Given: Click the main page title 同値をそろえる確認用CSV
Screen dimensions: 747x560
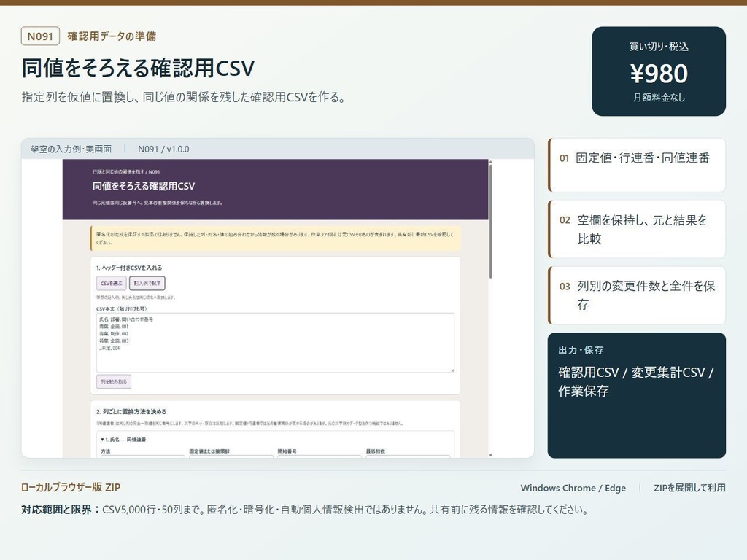Looking at the screenshot, I should (x=138, y=68).
